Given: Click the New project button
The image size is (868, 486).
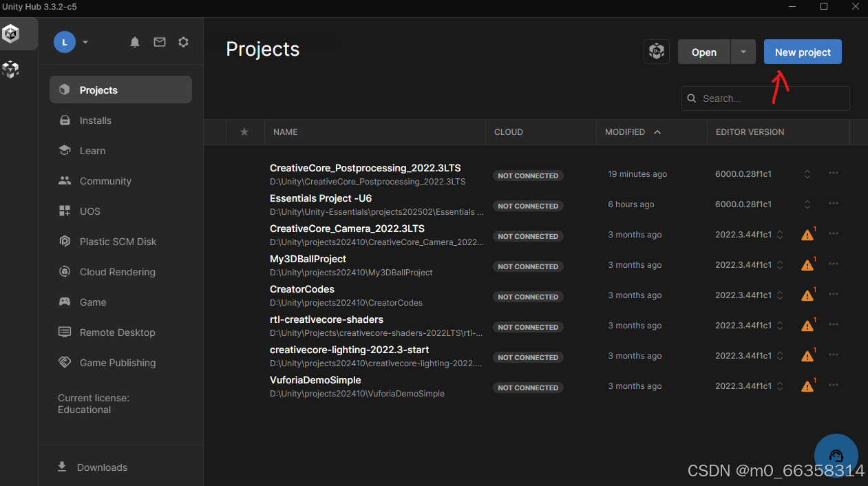Looking at the screenshot, I should [803, 52].
